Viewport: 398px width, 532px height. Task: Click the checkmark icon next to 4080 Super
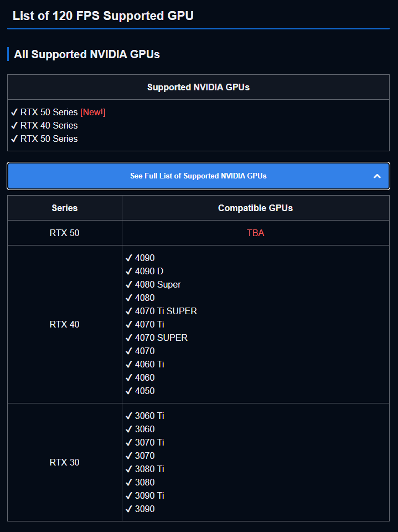(129, 284)
